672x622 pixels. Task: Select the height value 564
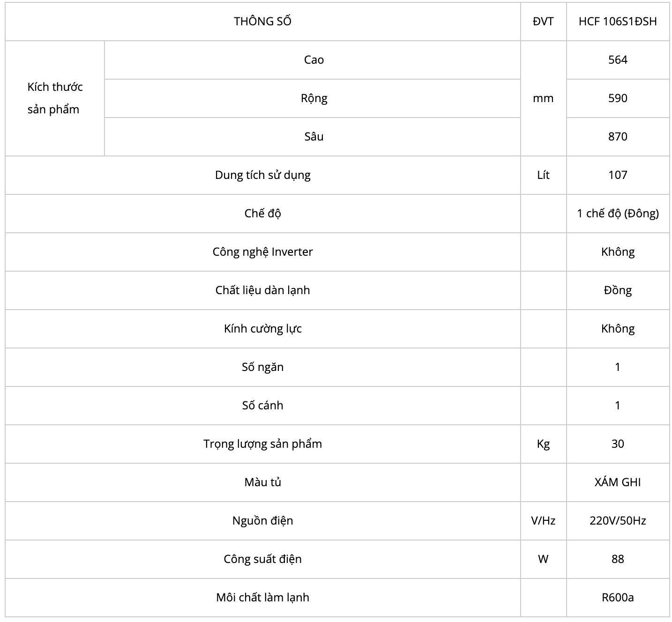(618, 60)
